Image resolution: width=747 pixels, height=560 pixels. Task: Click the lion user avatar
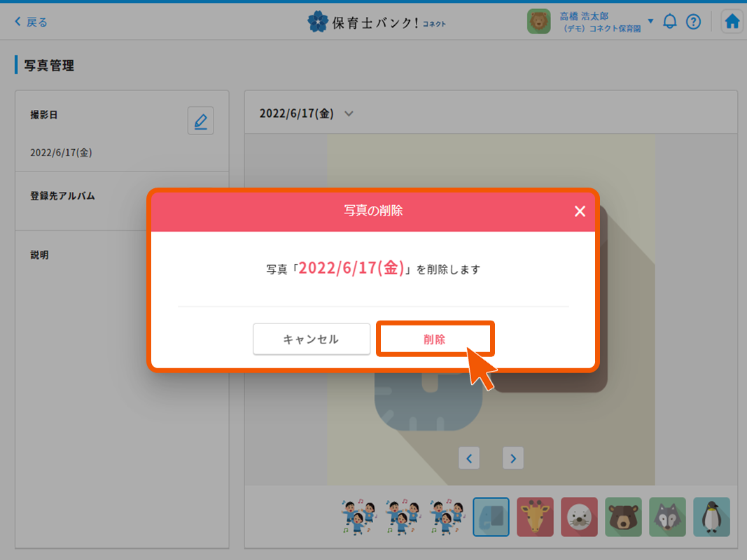coord(539,22)
